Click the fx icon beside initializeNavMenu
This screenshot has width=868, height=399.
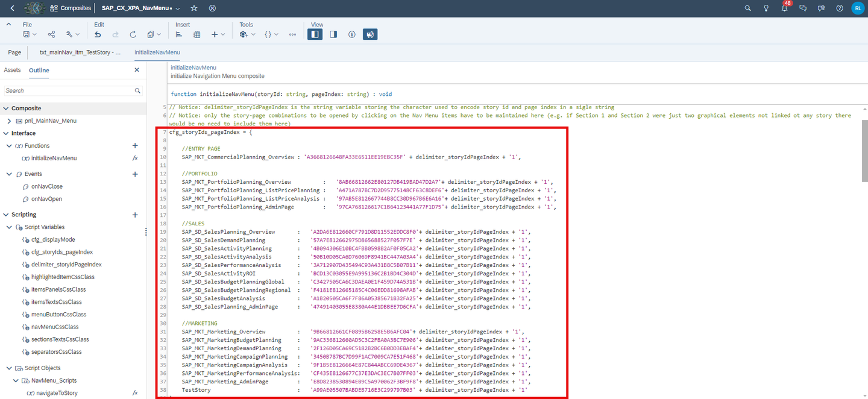(x=136, y=159)
